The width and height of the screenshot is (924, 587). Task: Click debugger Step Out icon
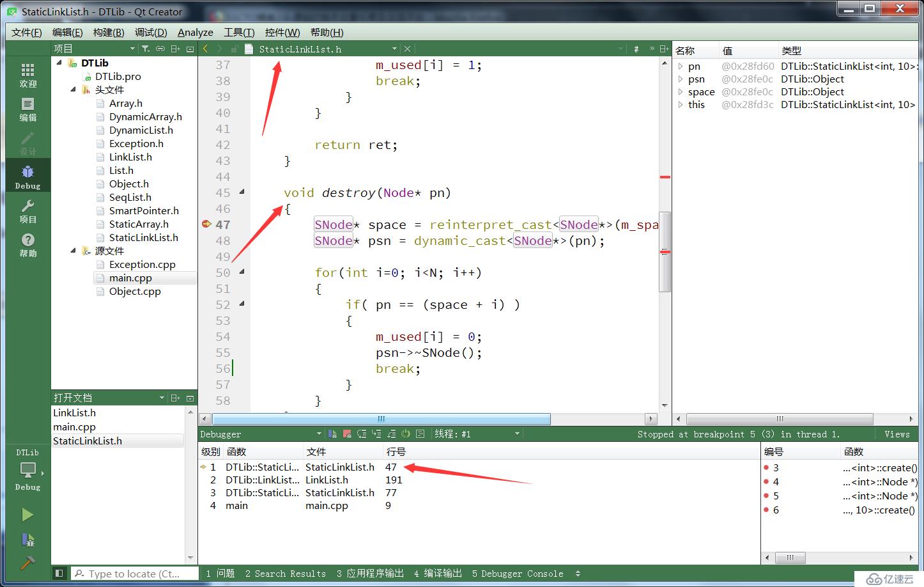pyautogui.click(x=391, y=434)
